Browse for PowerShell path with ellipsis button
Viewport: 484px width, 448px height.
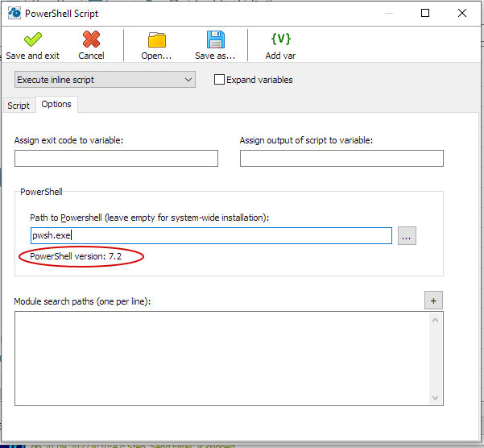pos(407,236)
